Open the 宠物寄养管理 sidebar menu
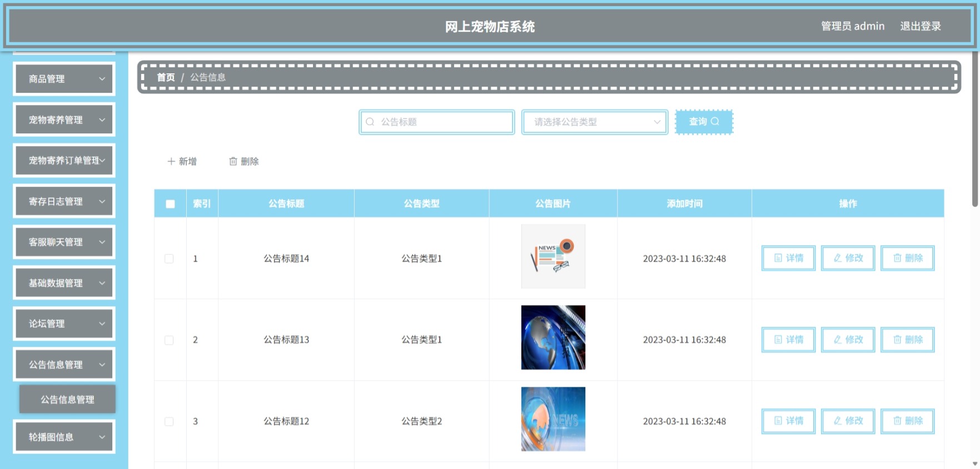The height and width of the screenshot is (469, 980). tap(64, 119)
